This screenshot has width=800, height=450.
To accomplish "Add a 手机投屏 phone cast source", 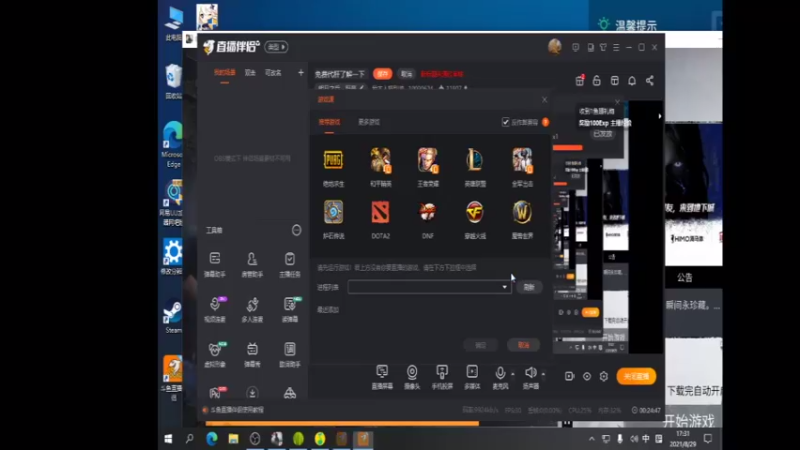I will click(x=442, y=377).
